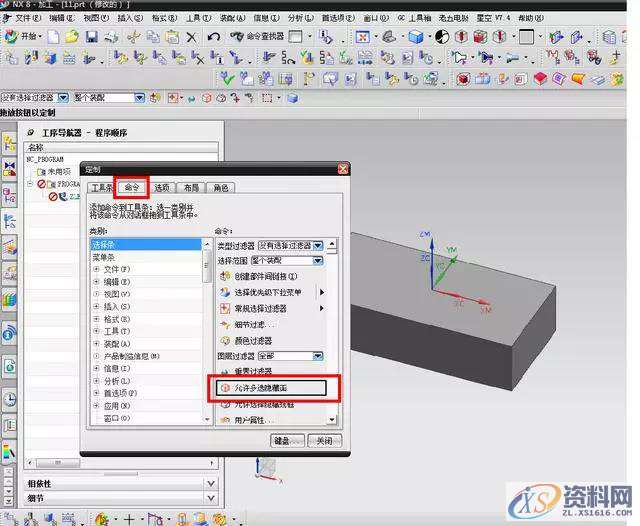The image size is (640, 526).
Task: Expand the 文件(F) category node
Action: point(97,269)
